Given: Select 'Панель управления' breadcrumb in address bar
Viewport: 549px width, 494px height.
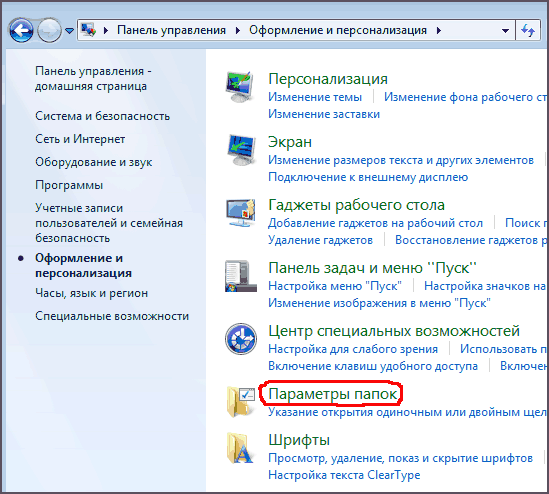Looking at the screenshot, I should pyautogui.click(x=171, y=30).
